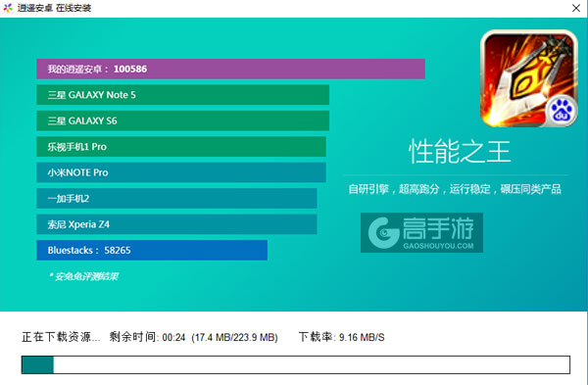
Task: Click the game app icon with sword
Action: [529, 78]
